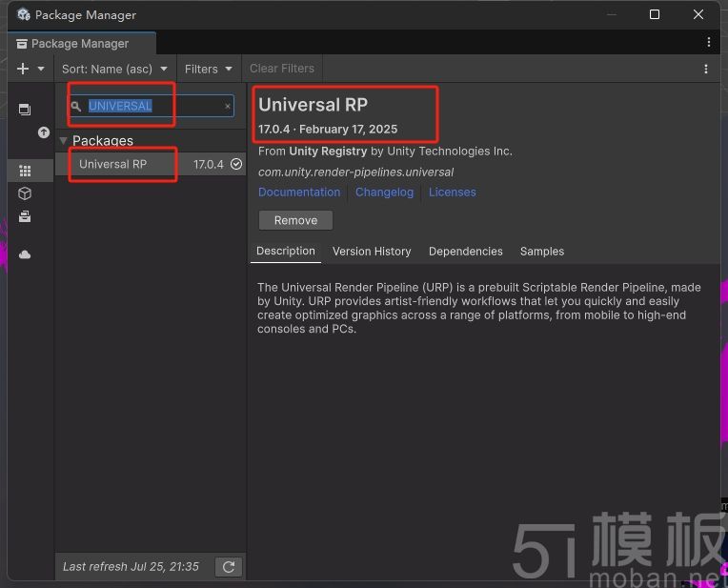Image resolution: width=728 pixels, height=588 pixels.
Task: Open the Filters dropdown
Action: (209, 69)
